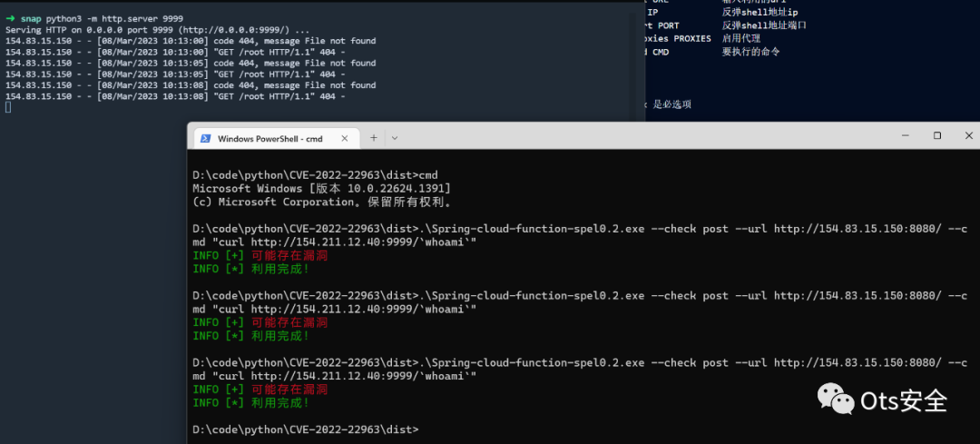
Task: Click '反弹shell地址端口' help text in background window
Action: coord(764,25)
